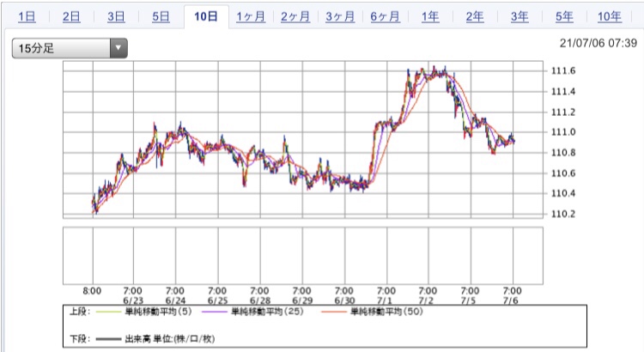
Task: Click the 6/29 date axis label
Action: coord(302,300)
